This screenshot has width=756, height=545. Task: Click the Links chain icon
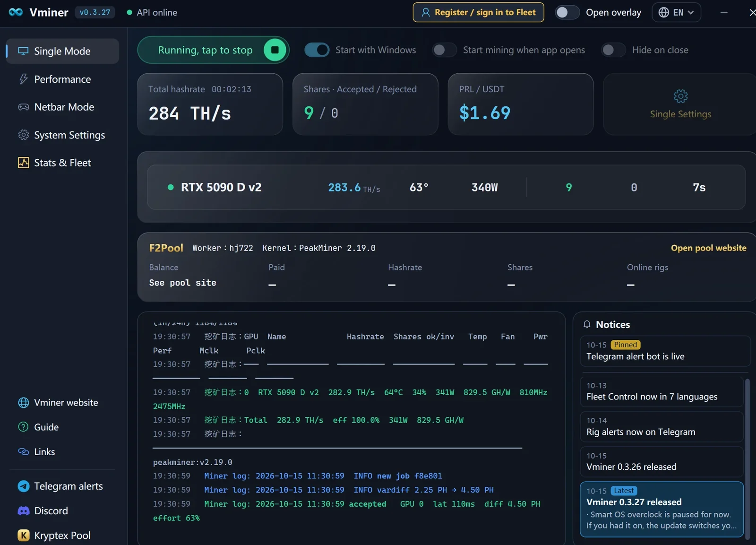23,451
